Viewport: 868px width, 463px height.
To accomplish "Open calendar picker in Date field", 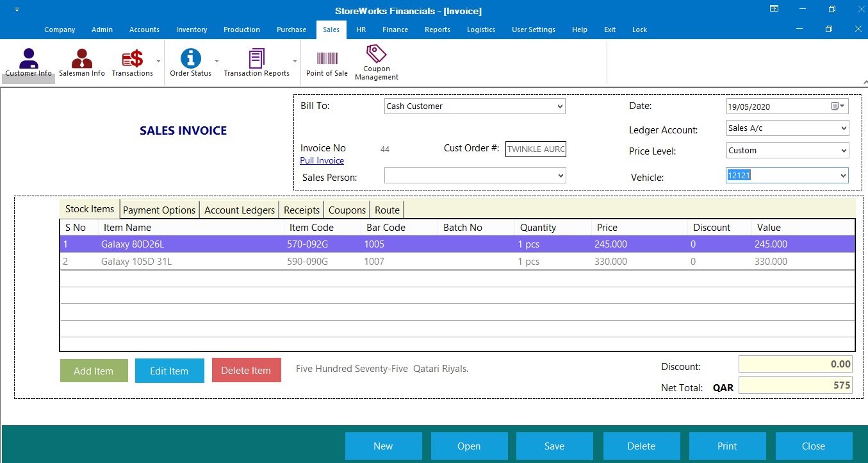I will click(x=839, y=106).
